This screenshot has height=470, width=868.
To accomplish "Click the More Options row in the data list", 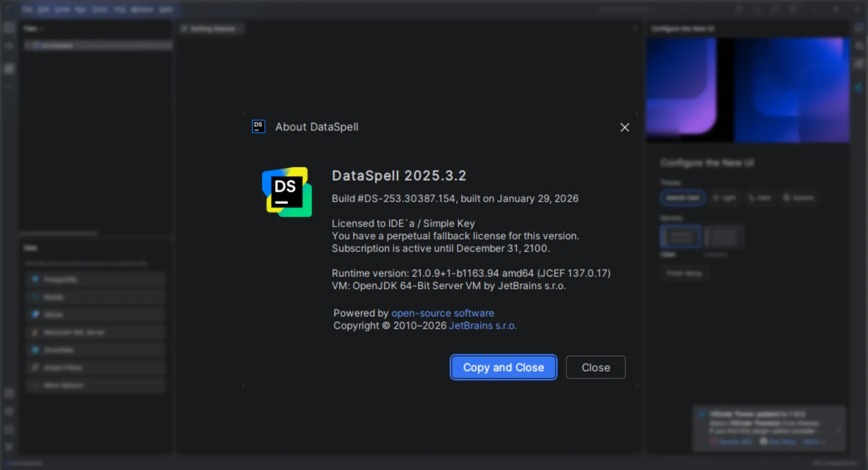I will (95, 385).
